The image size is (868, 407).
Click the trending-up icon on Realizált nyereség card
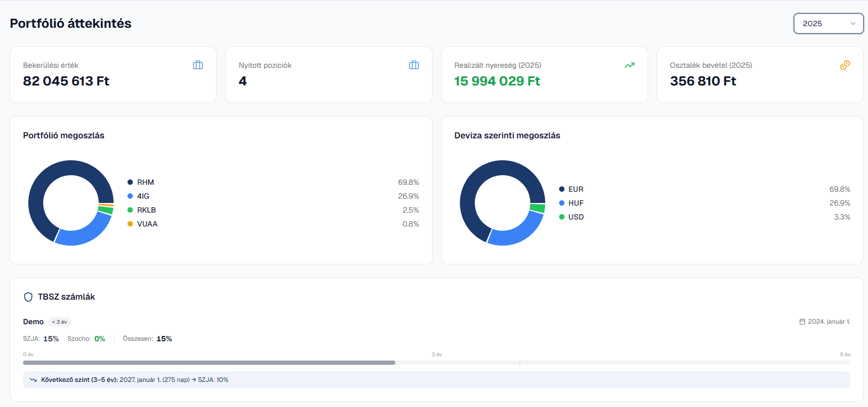pos(630,65)
